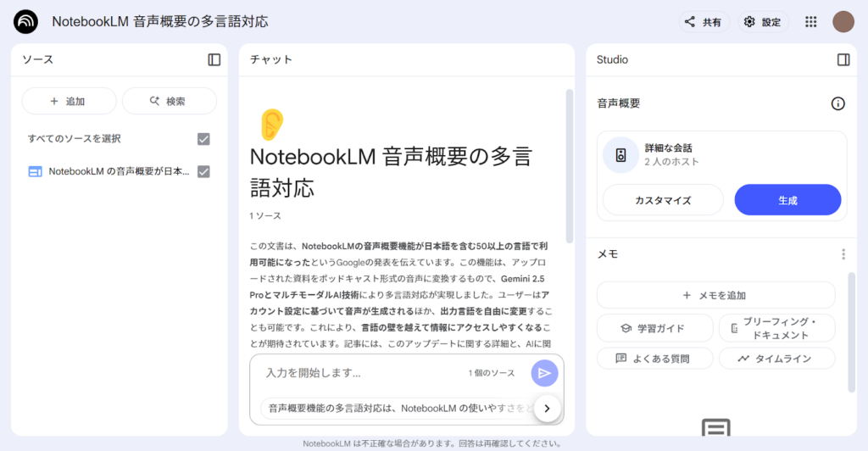
Task: Select the 学習ガイド option
Action: 654,328
